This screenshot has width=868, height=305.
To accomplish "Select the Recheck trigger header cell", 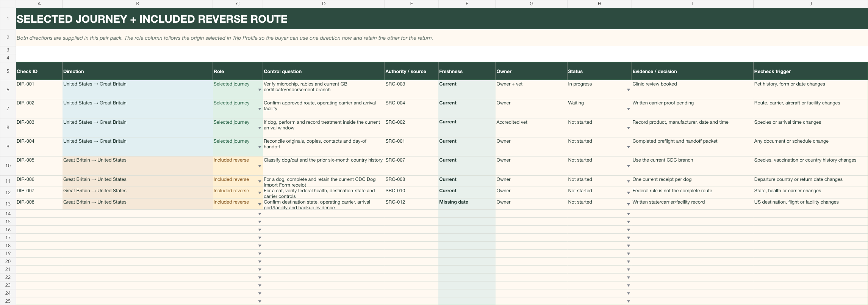I will click(810, 71).
